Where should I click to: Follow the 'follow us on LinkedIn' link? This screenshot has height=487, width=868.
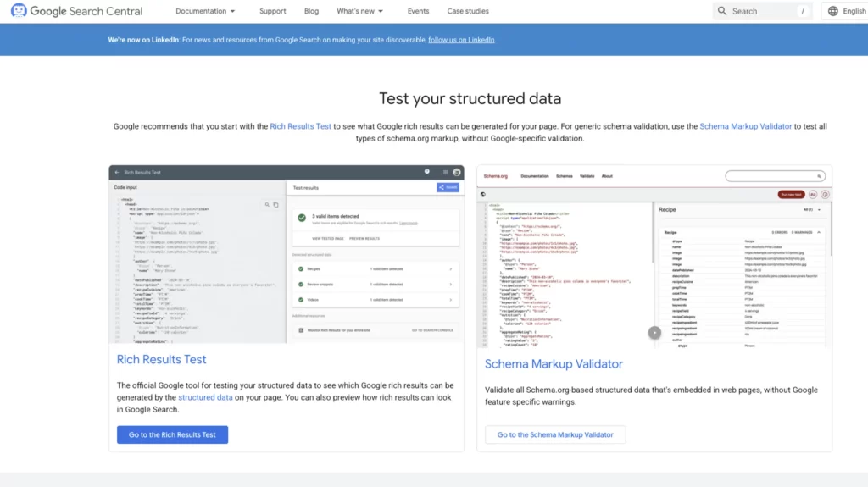pyautogui.click(x=461, y=40)
